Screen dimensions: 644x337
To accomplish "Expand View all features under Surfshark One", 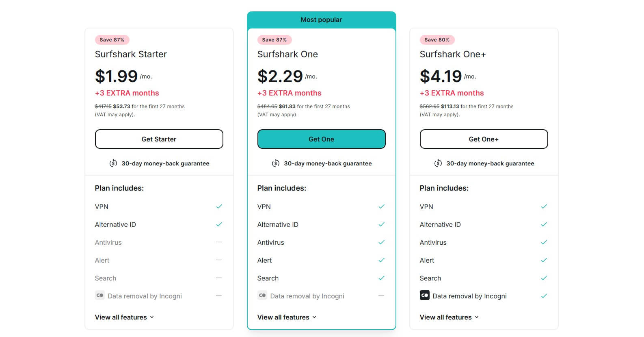I will (287, 317).
